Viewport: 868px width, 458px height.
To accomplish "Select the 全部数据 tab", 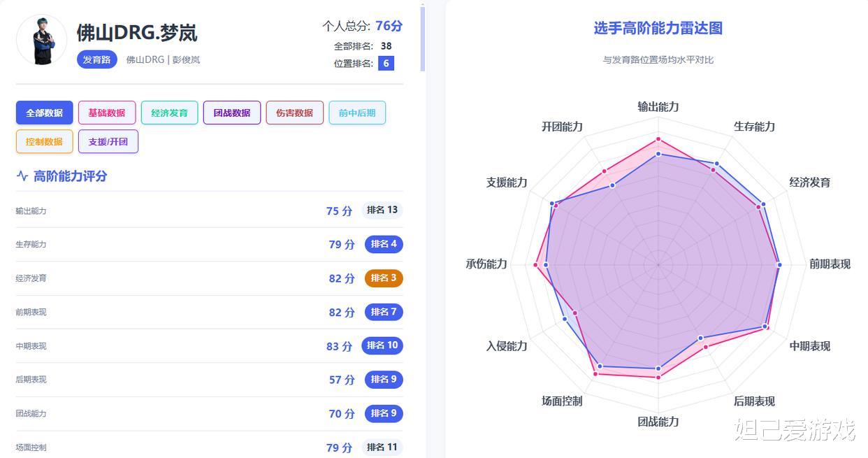I will [44, 113].
